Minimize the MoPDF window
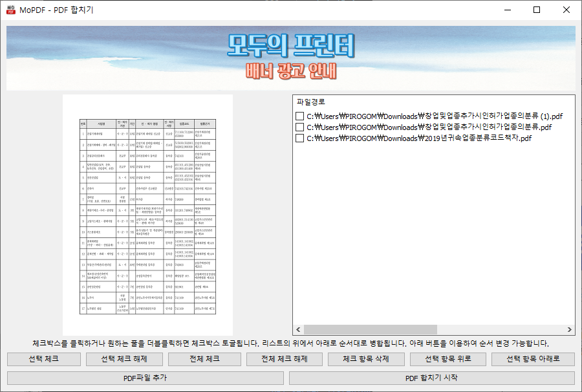Image resolution: width=582 pixels, height=392 pixels. click(508, 10)
